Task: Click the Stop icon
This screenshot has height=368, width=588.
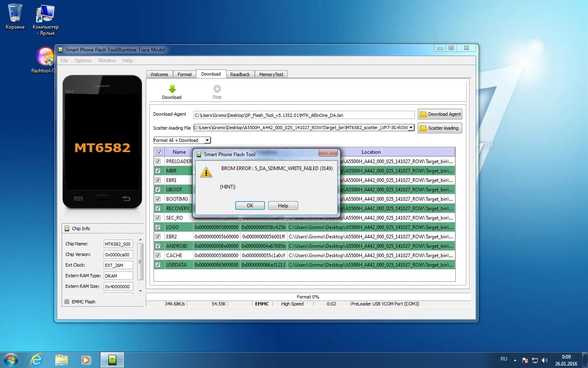Action: 217,89
